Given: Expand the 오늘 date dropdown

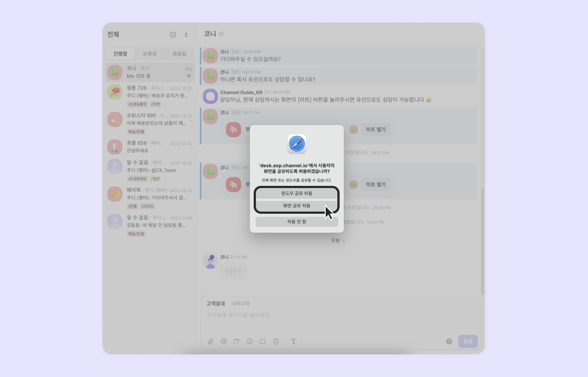Looking at the screenshot, I should point(338,240).
